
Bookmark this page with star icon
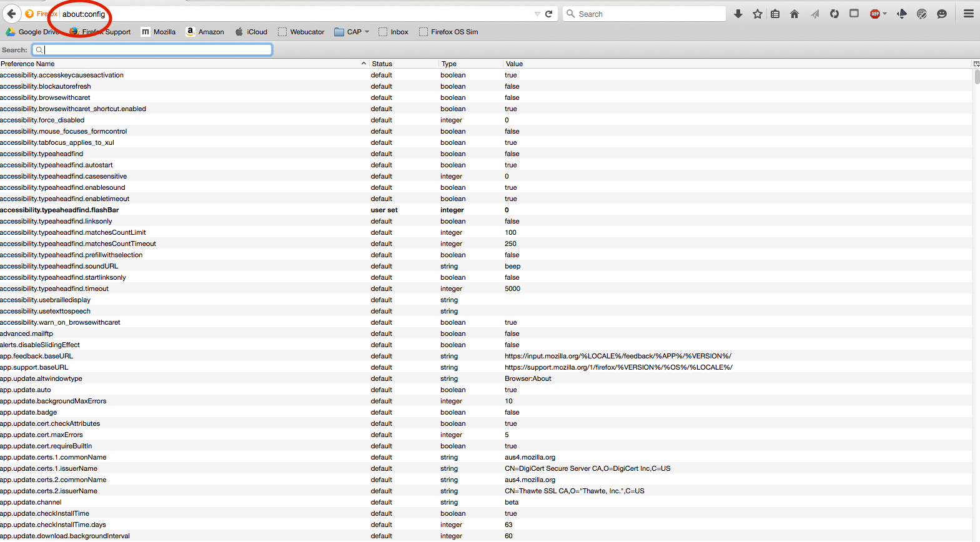(x=757, y=14)
